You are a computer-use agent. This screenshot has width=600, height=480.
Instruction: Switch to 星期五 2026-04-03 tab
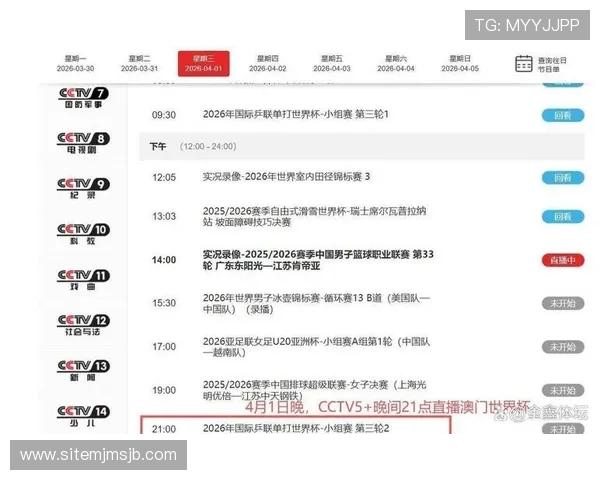(x=332, y=64)
